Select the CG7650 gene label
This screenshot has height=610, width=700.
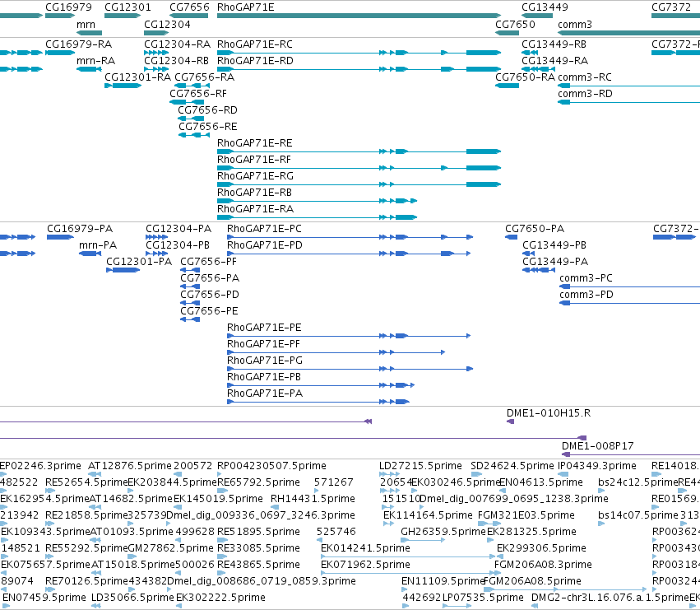pos(515,24)
